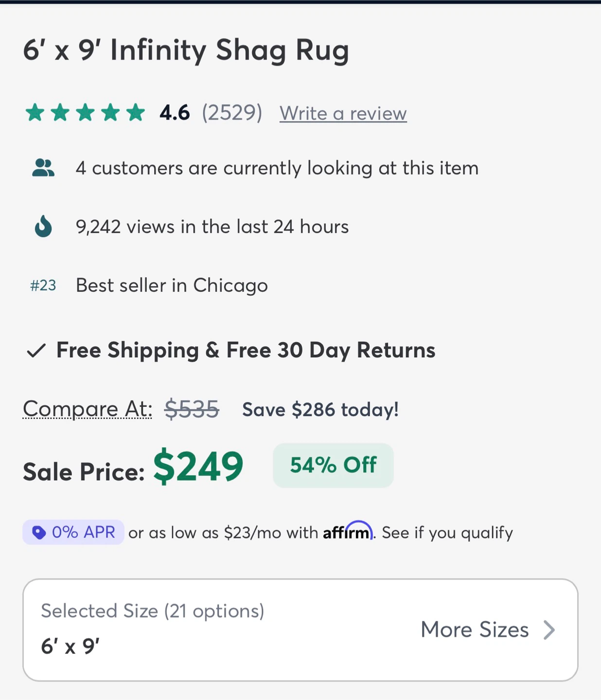
Task: Click See if you qualify text
Action: pos(447,533)
